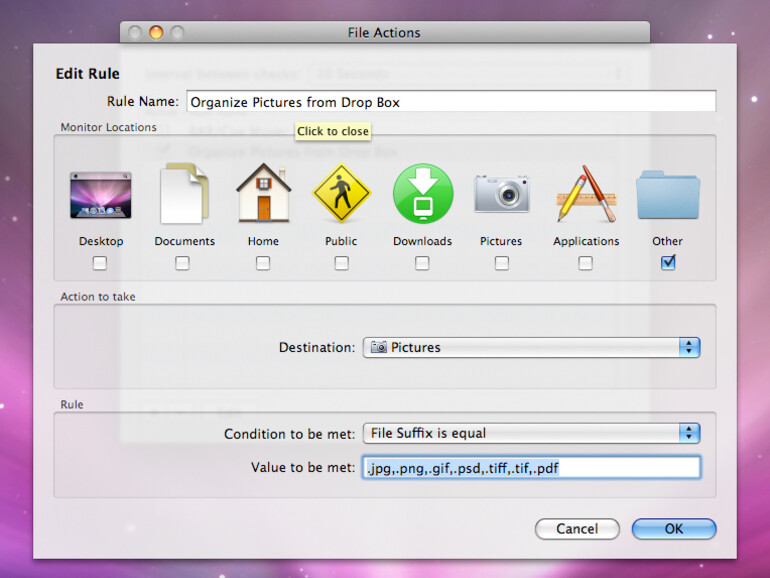Screen dimensions: 770x578
Task: Enable the Downloads checkbox
Action: 422,263
